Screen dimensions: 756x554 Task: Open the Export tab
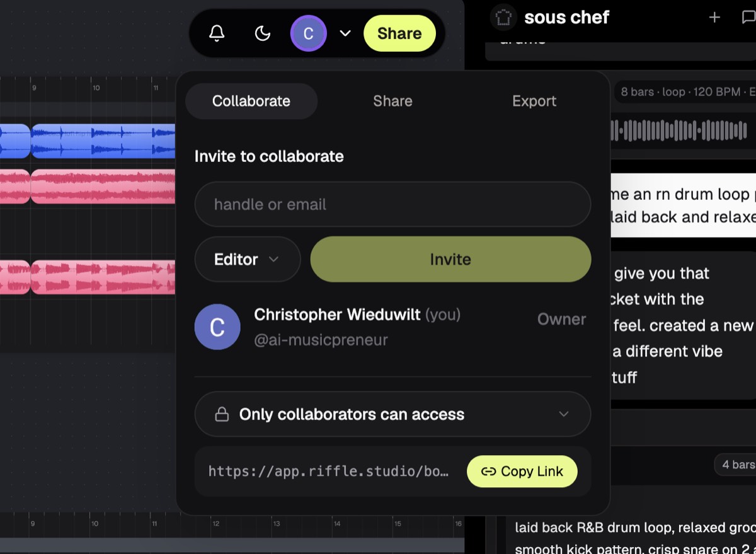pos(534,101)
